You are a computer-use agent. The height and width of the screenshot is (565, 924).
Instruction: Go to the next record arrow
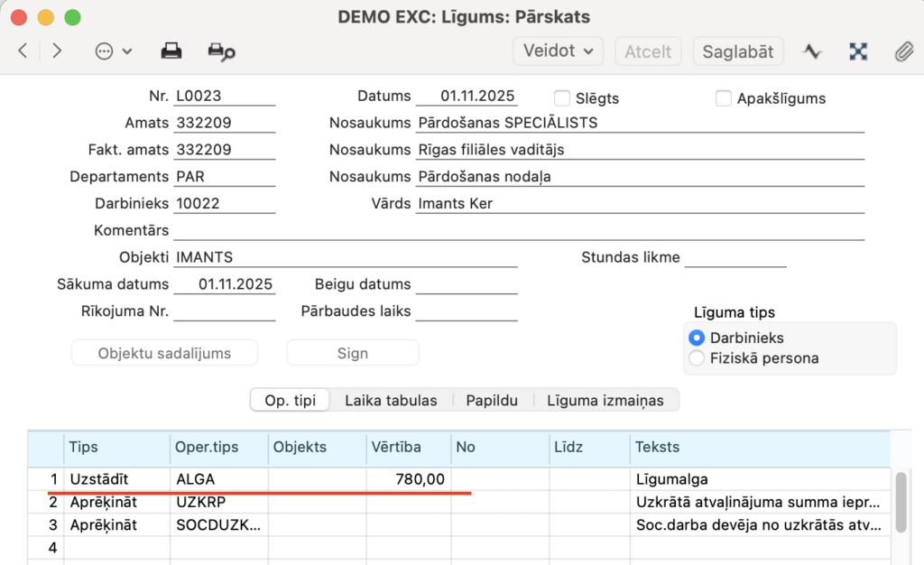(x=57, y=51)
